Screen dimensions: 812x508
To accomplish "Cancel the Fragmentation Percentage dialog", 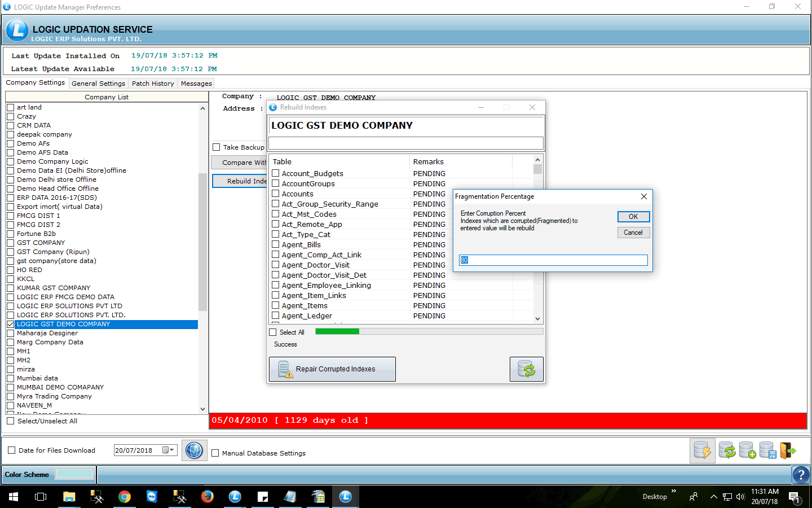I will click(x=633, y=233).
